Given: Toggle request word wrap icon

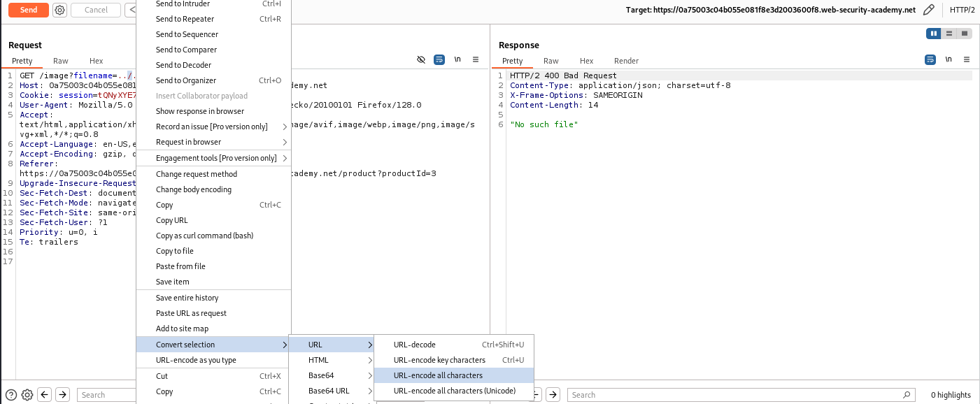Looking at the screenshot, I should [439, 60].
